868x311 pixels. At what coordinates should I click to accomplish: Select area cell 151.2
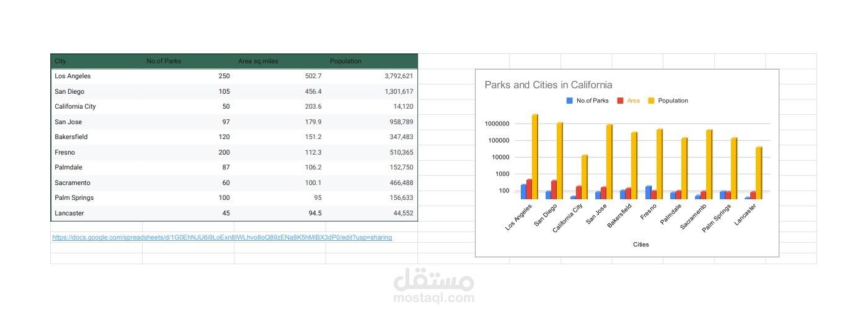click(x=313, y=137)
